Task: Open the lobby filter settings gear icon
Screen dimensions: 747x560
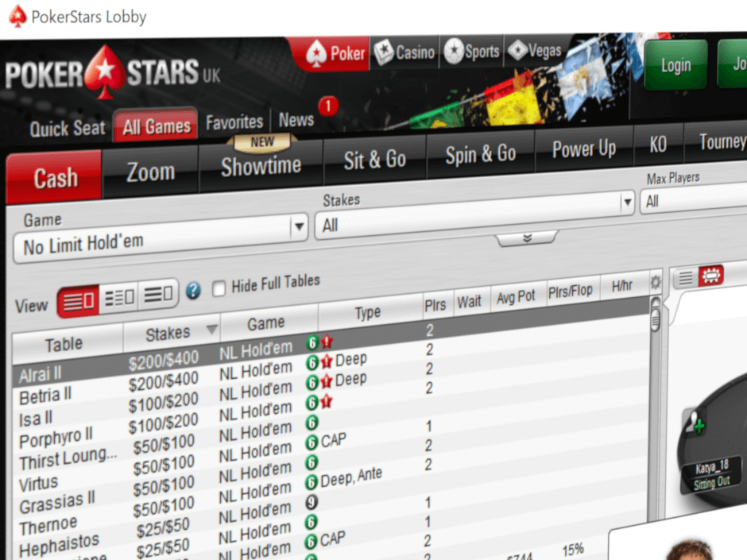Action: coord(656,280)
